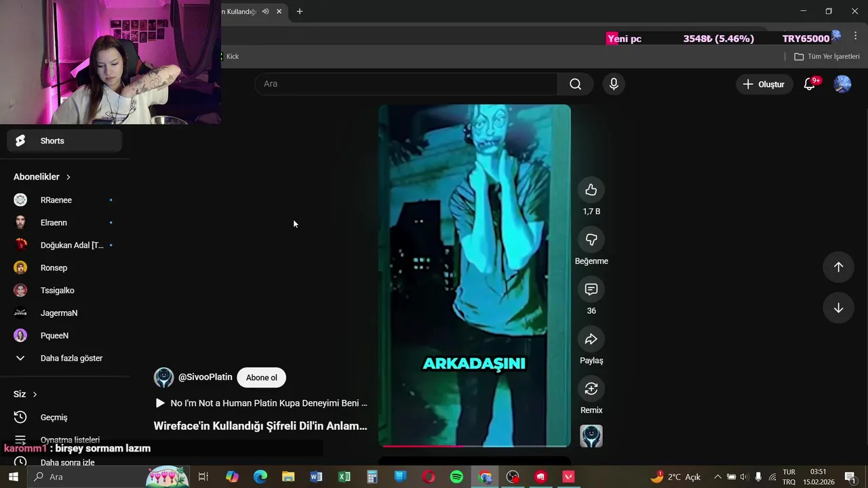Open account avatar menu

click(x=842, y=84)
